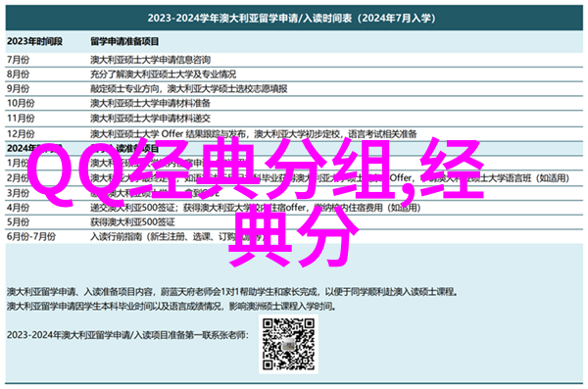Click the '4月份' row label
This screenshot has height=389, width=588.
18,208
